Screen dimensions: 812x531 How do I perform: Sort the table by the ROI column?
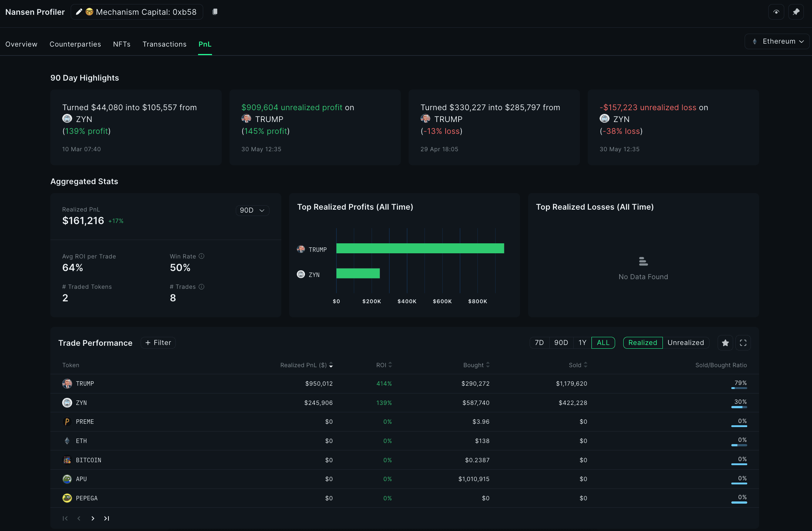coord(384,365)
